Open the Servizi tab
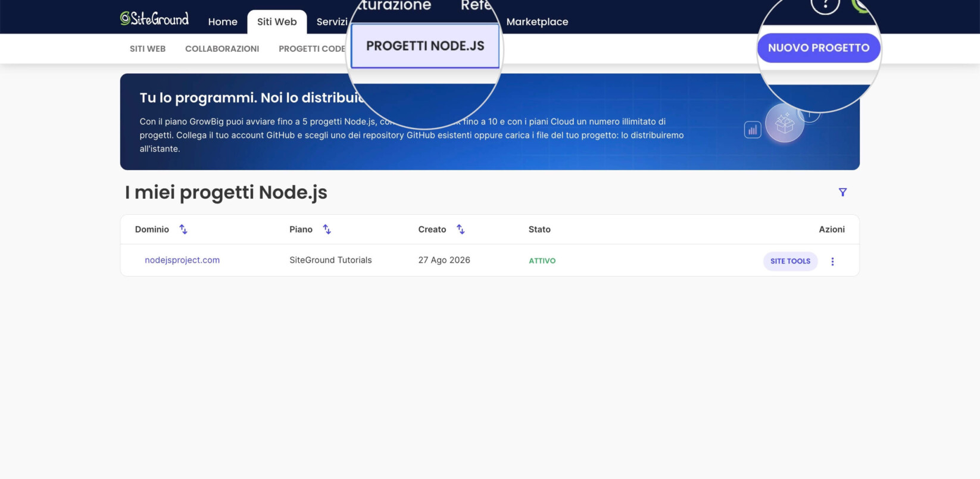The image size is (980, 479). point(332,22)
